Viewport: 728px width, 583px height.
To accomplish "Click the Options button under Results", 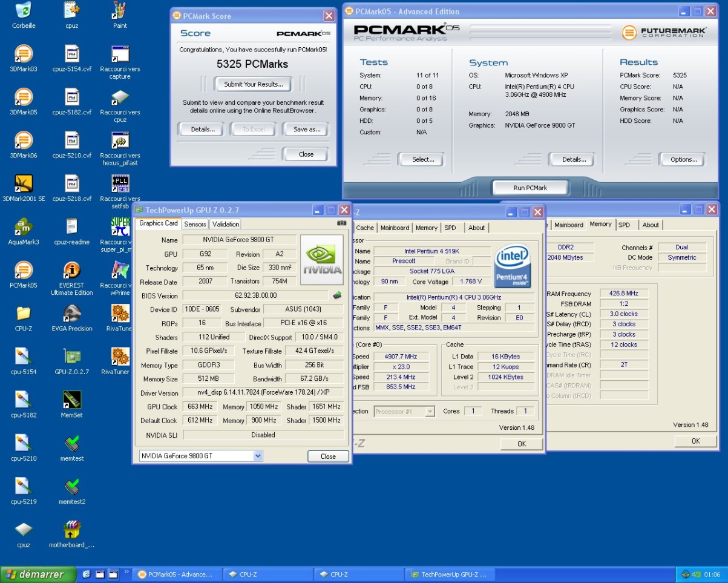I will (684, 159).
